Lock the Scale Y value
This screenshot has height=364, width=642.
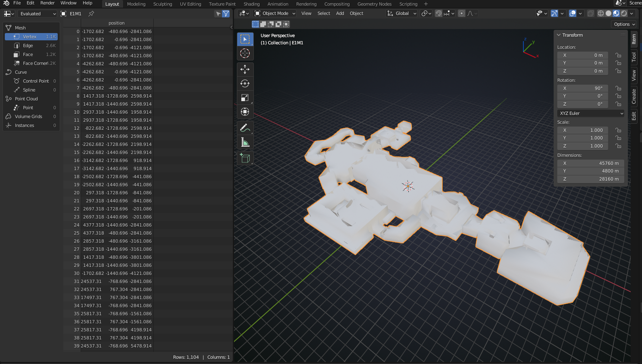(618, 138)
